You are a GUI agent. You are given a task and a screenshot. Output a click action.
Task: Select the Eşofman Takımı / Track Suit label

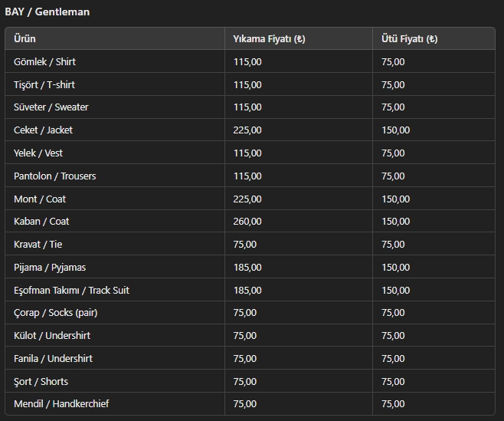coord(71,290)
